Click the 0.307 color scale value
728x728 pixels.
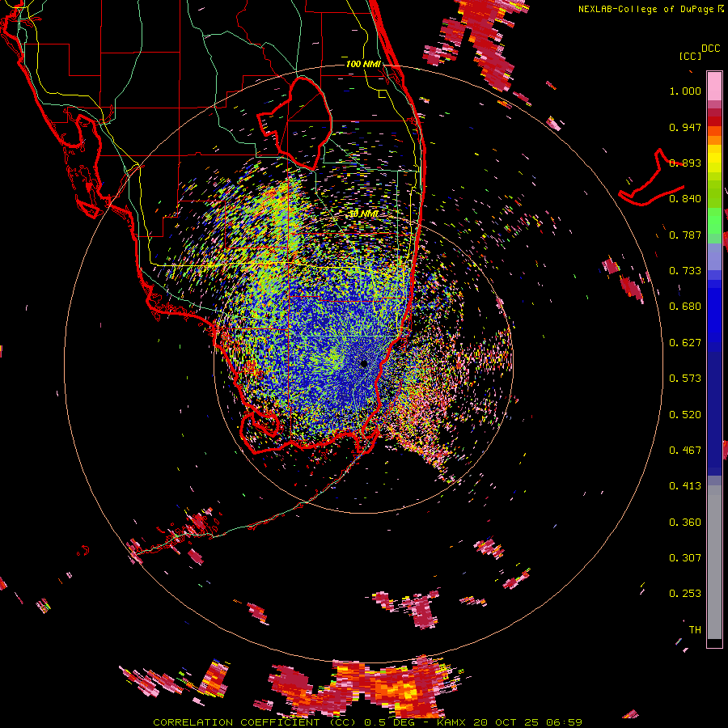click(685, 558)
